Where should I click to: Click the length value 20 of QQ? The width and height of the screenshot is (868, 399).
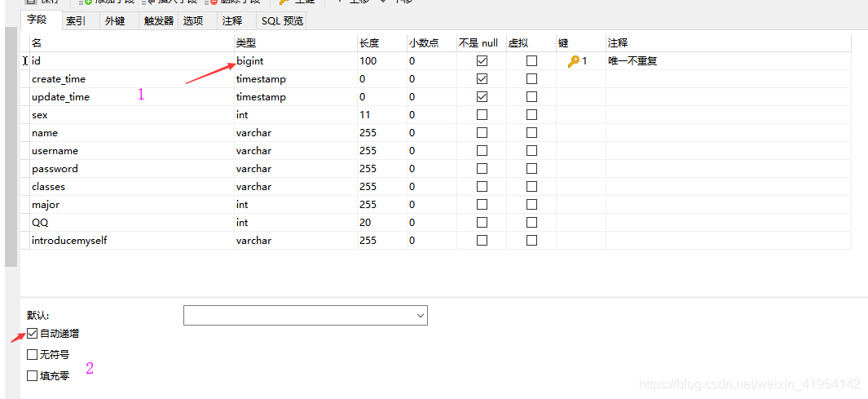(x=366, y=223)
